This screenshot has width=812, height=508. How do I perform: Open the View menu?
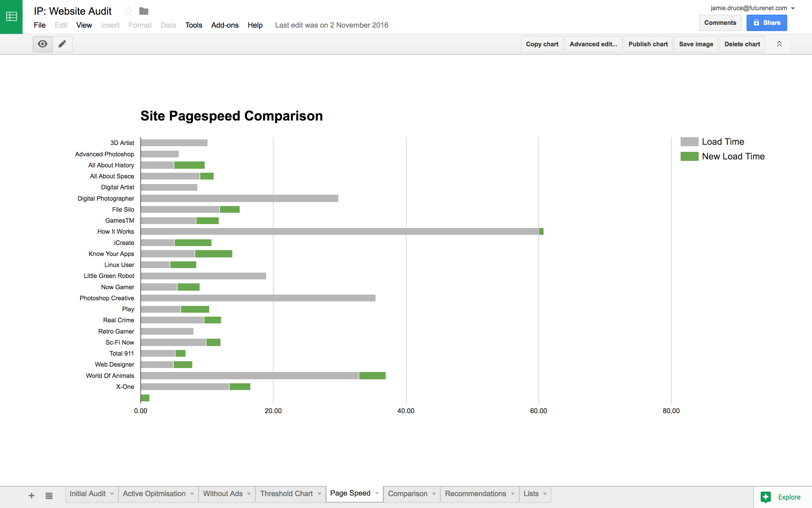coord(84,25)
